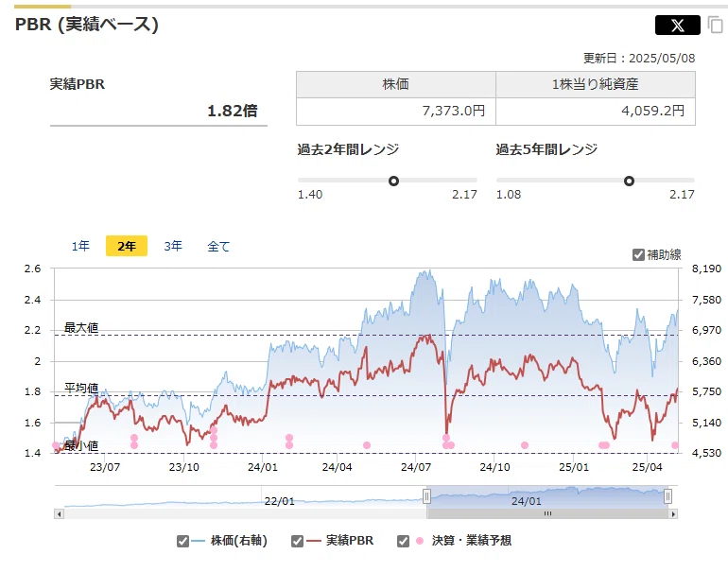Screen dimensions: 728x572
Task: Toggle the 決算・業績予想 legend checkbox
Action: [403, 542]
